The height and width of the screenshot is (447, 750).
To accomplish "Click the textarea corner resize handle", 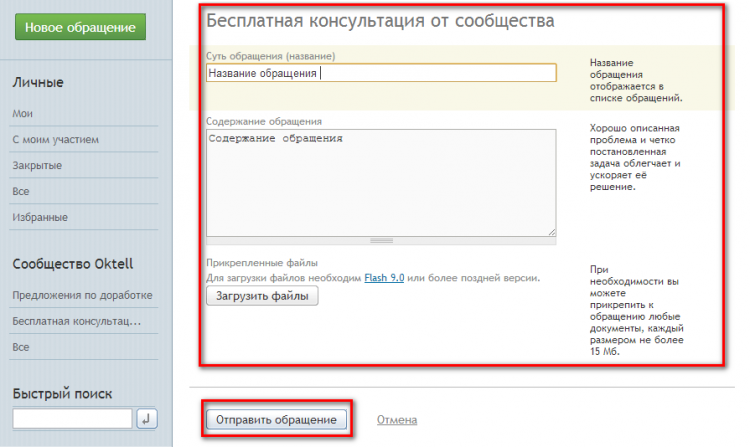I will (552, 232).
